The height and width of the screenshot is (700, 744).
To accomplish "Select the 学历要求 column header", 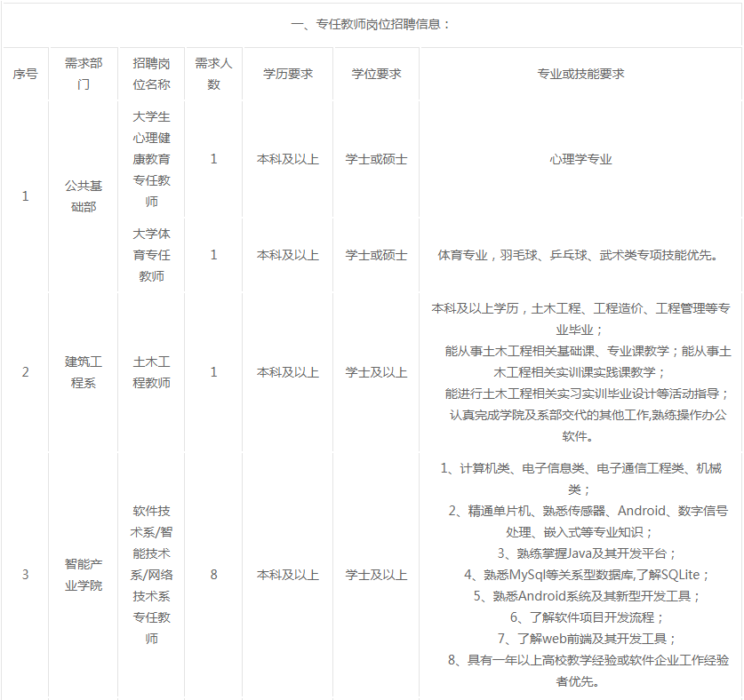I will pos(288,74).
